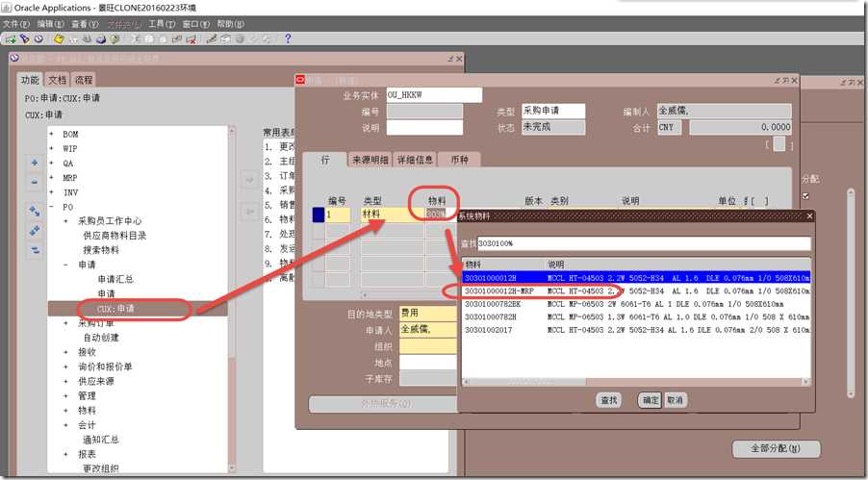Image resolution: width=868 pixels, height=480 pixels.
Task: Click the 业务实体 field showing OU_HKKW
Action: coord(434,94)
